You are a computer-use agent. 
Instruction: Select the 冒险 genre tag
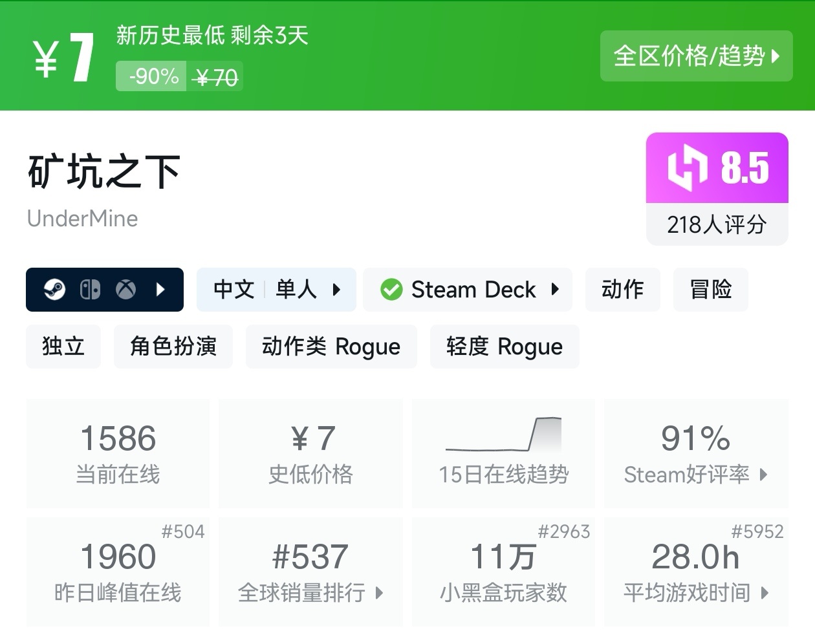(710, 290)
